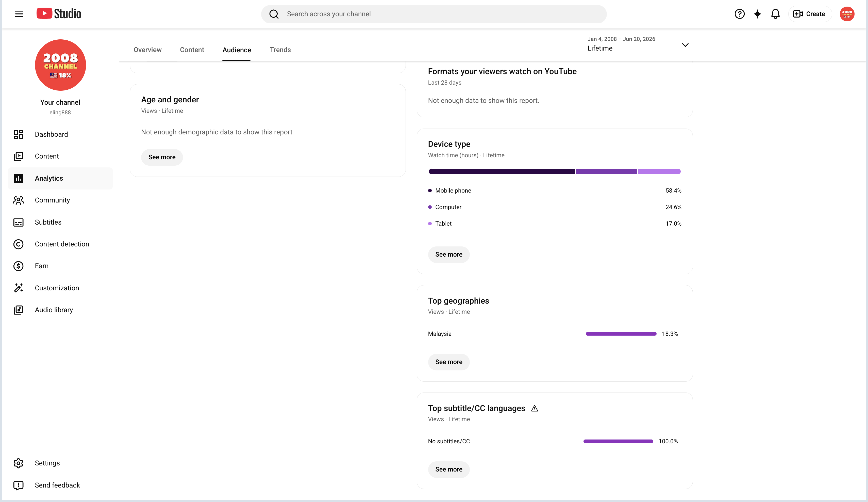The height and width of the screenshot is (502, 868).
Task: Click the Content video library icon
Action: point(18,156)
